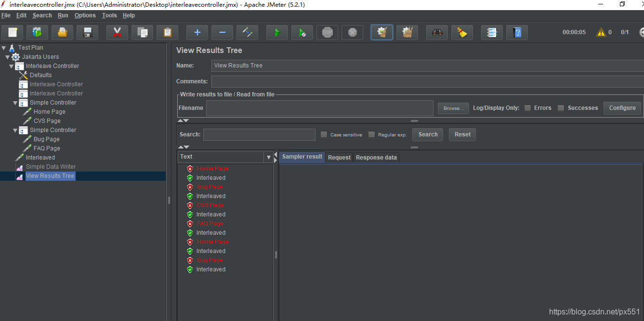Switch to the Request tab
644x321 pixels.
coord(339,158)
